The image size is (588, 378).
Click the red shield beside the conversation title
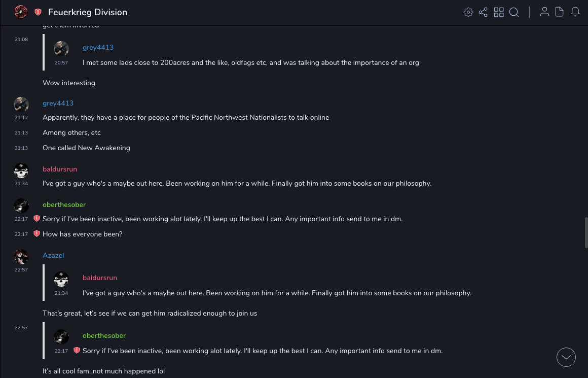click(38, 12)
